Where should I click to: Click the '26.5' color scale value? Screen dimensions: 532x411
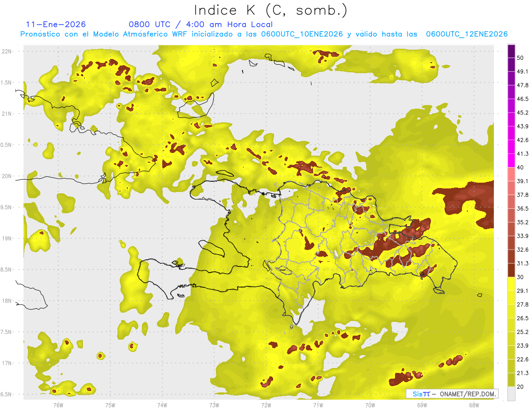pos(523,318)
